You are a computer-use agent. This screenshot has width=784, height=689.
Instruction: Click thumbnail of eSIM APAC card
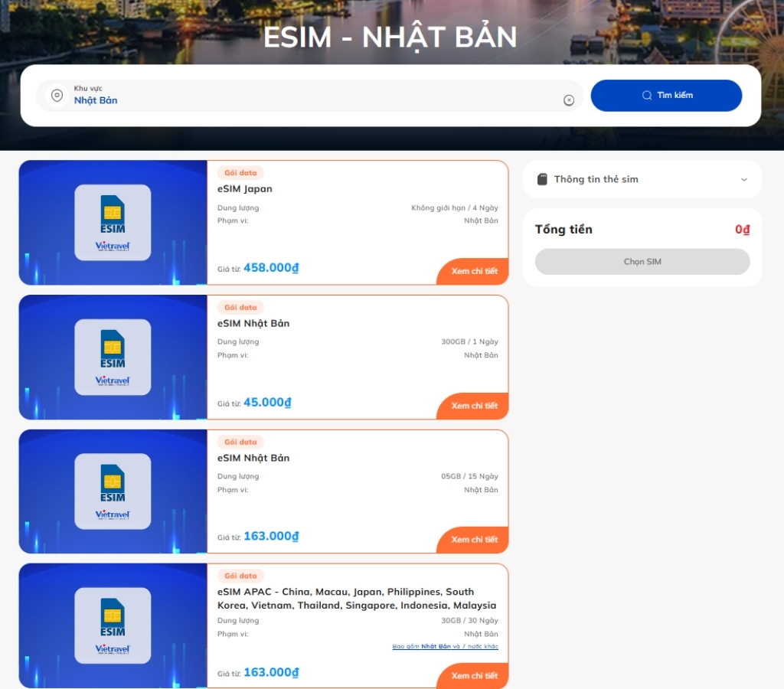pos(113,625)
